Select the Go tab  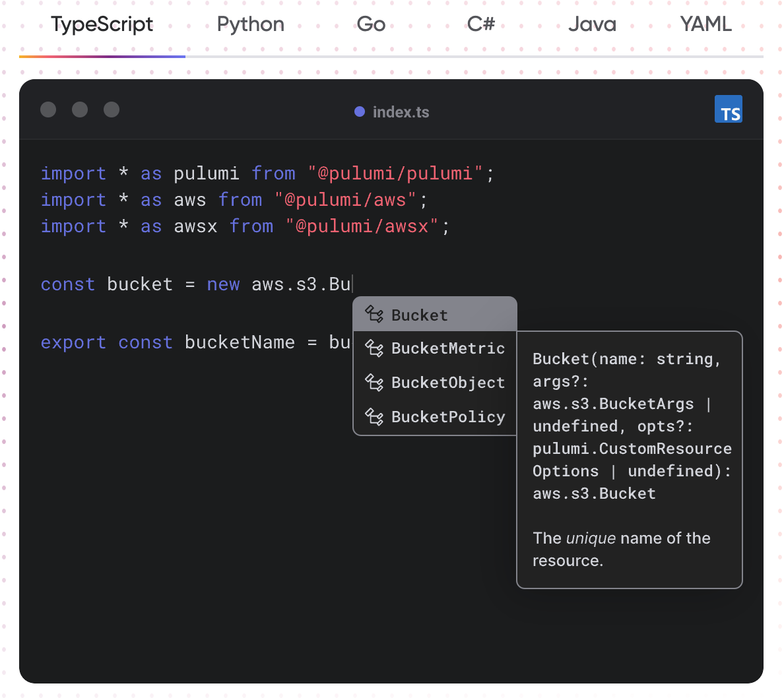point(371,24)
